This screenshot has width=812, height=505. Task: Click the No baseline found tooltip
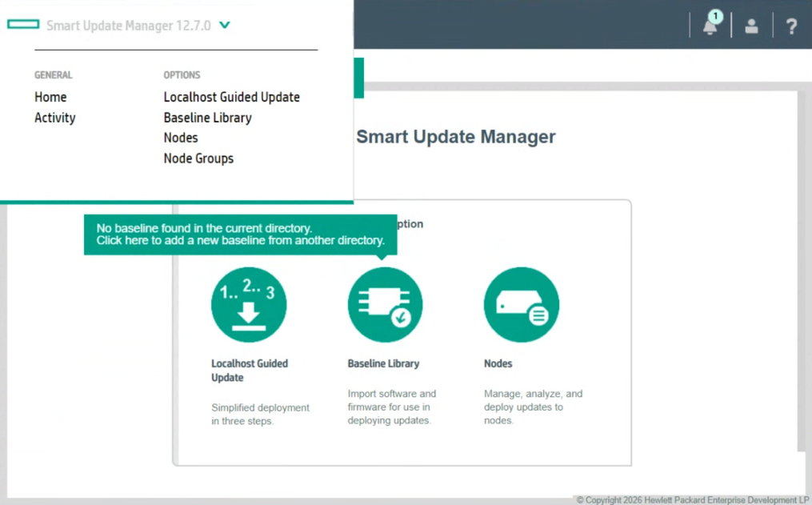[x=240, y=234]
